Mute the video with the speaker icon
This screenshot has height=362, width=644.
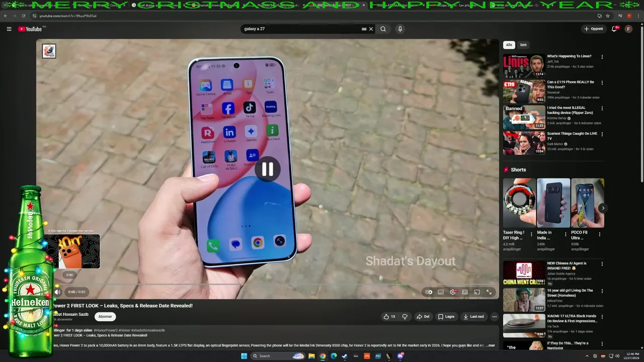(x=57, y=292)
